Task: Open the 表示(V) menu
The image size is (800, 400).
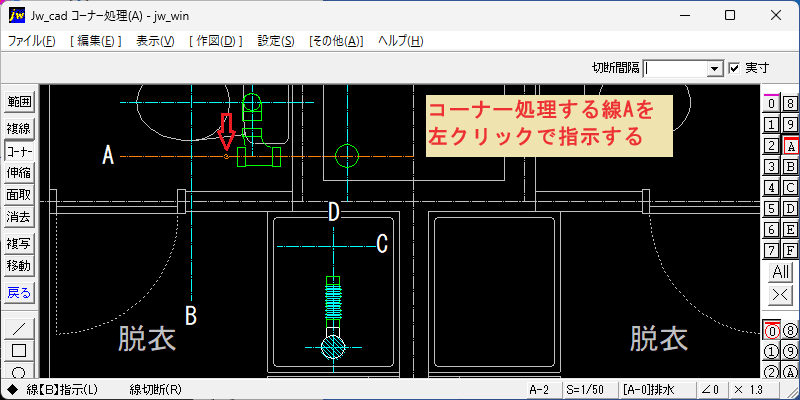Action: pos(155,41)
